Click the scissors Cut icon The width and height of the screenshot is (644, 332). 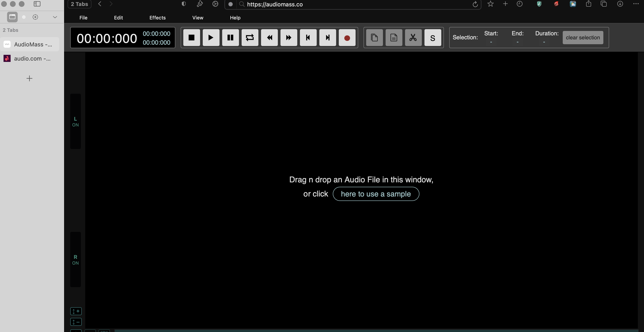coord(413,38)
